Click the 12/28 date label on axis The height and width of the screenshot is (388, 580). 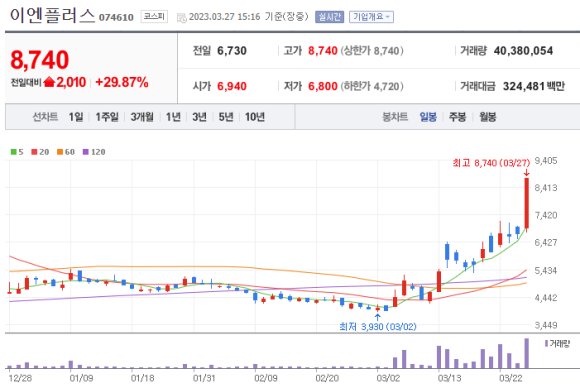(x=20, y=378)
